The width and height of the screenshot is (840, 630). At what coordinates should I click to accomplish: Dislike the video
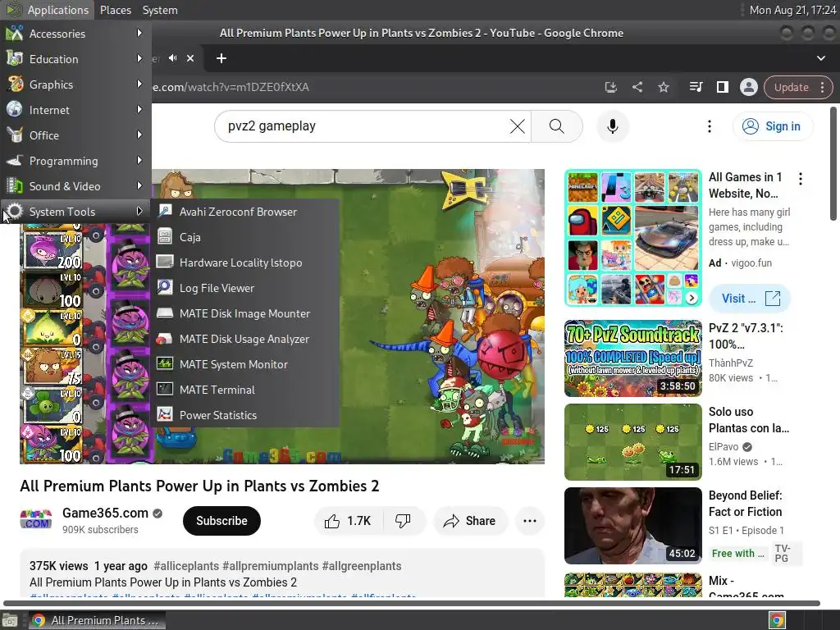(x=404, y=521)
